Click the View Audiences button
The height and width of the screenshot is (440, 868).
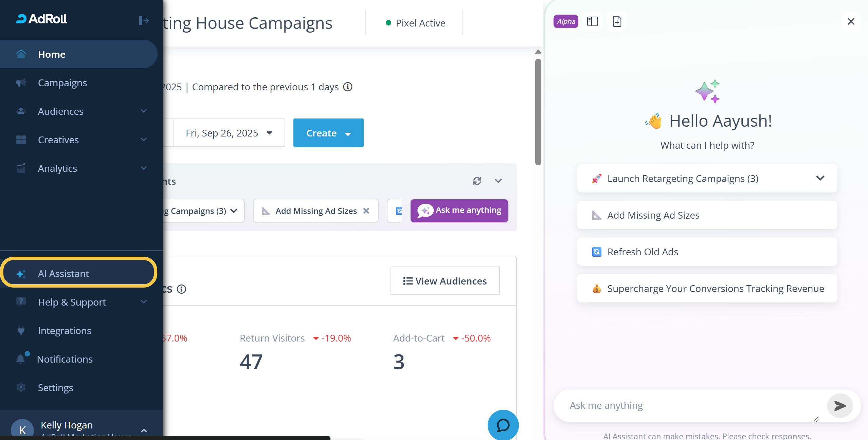pyautogui.click(x=445, y=281)
